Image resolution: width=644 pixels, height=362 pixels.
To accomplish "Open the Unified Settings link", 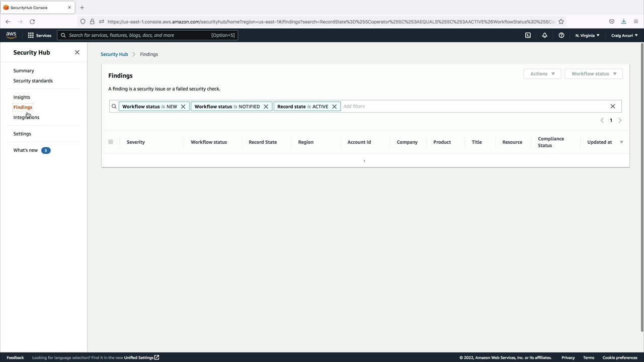I will [141, 358].
